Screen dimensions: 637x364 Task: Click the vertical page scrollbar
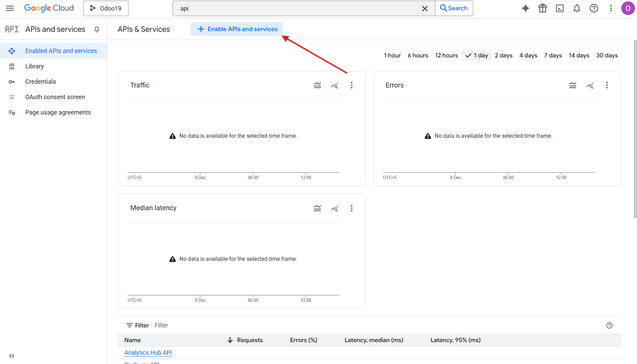[635, 130]
